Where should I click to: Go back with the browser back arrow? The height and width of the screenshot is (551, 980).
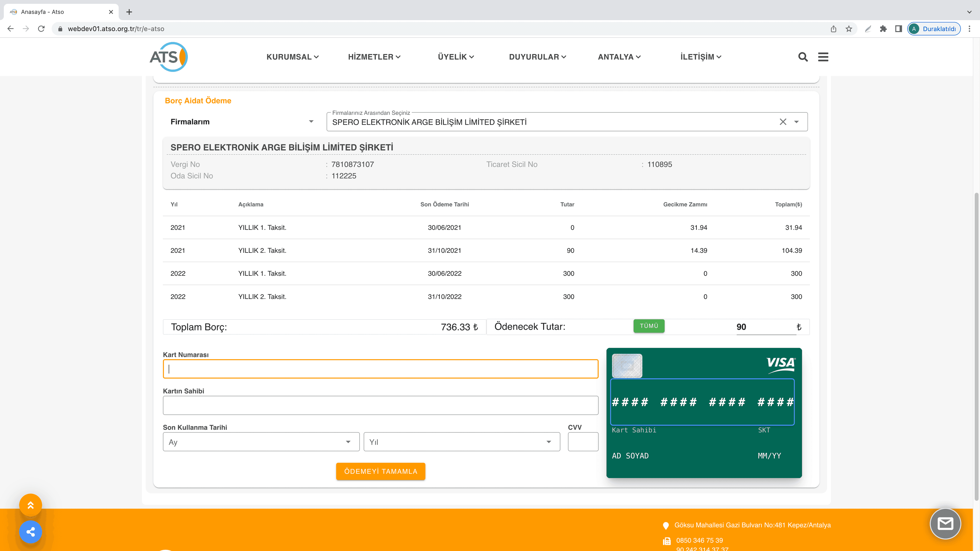click(11, 29)
